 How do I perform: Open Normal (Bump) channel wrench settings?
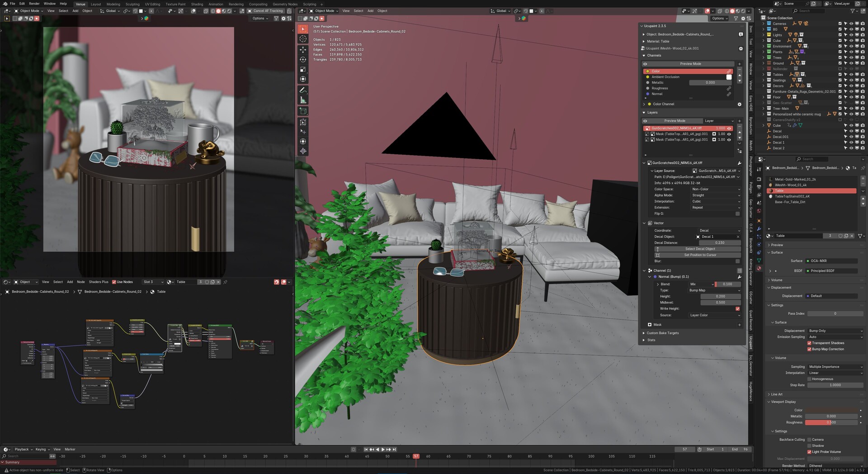(x=740, y=277)
